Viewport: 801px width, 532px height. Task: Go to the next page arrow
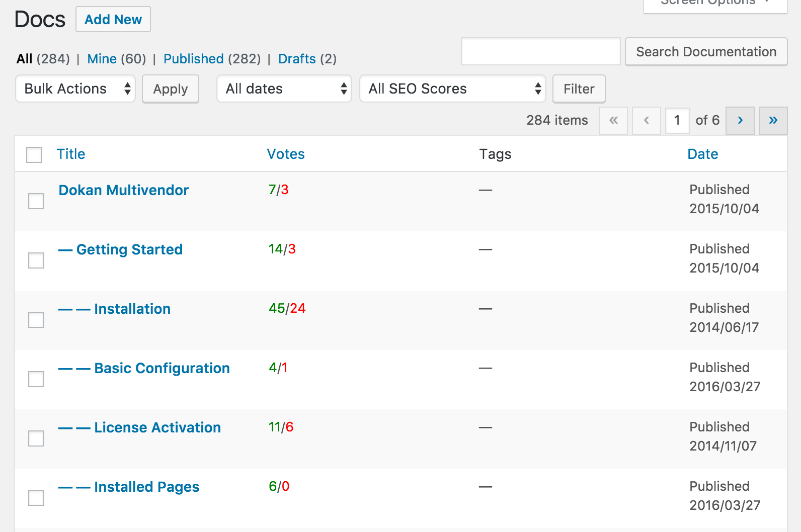click(740, 121)
